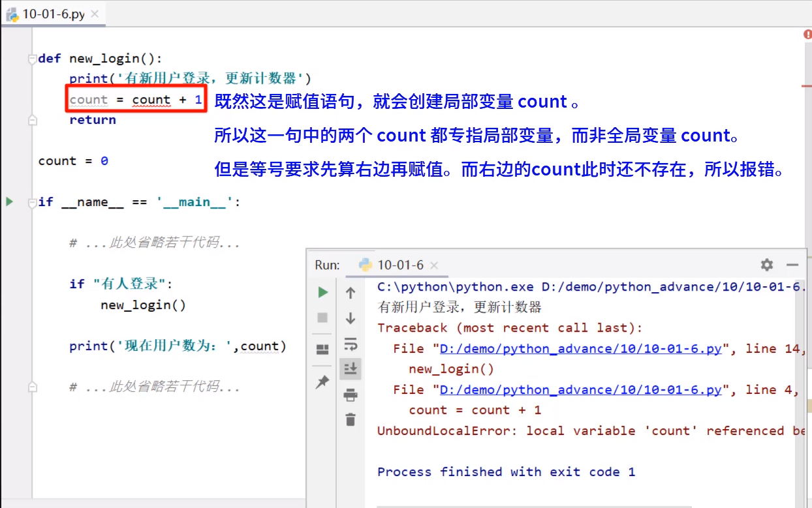Screen dimensions: 812x508
Task: Click 'count = count + 1' in traceback output
Action: [475, 410]
